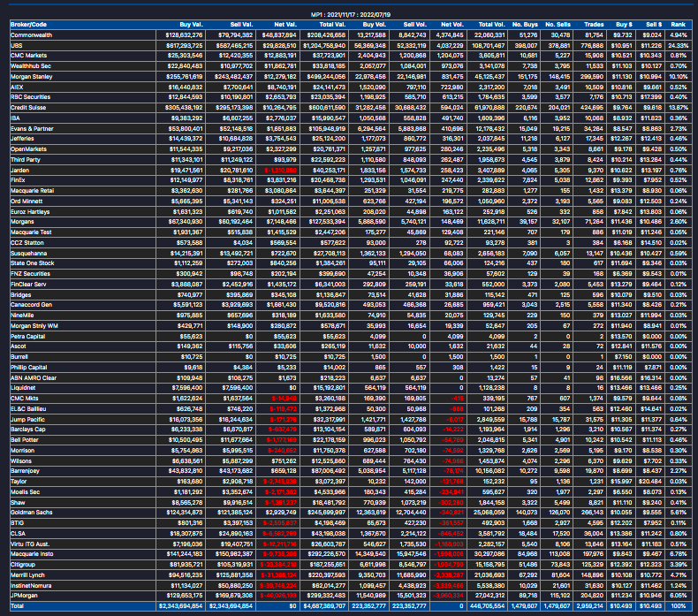Sort by Buy Vol. column header

point(374,25)
